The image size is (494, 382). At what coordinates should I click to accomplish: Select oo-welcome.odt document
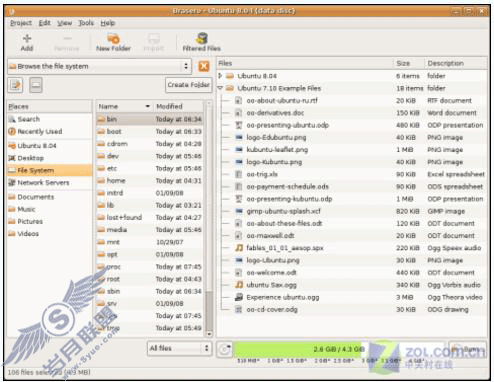pyautogui.click(x=271, y=272)
